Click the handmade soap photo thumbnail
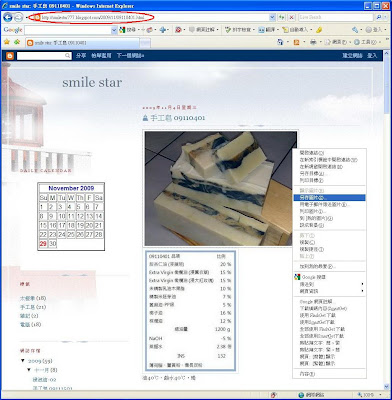392x400 pixels. (x=221, y=188)
